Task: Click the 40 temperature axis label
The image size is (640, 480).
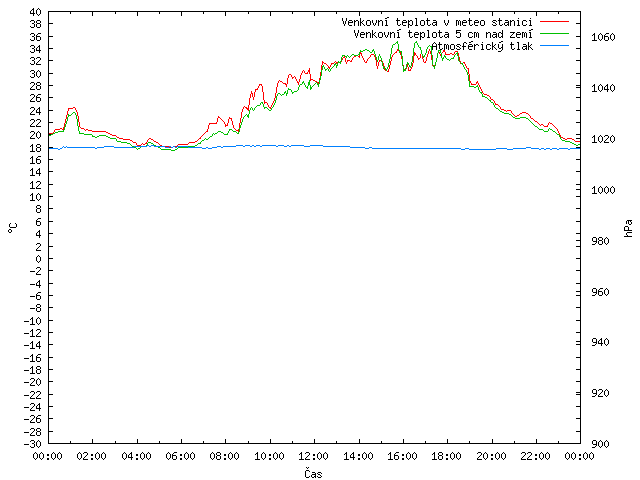Action: (x=36, y=12)
